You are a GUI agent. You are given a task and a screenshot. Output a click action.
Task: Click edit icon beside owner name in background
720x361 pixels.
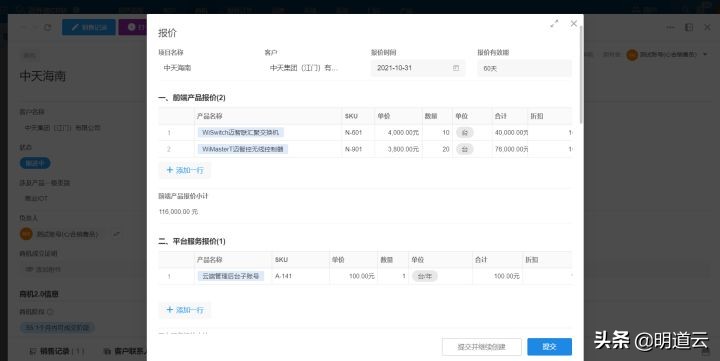(117, 234)
